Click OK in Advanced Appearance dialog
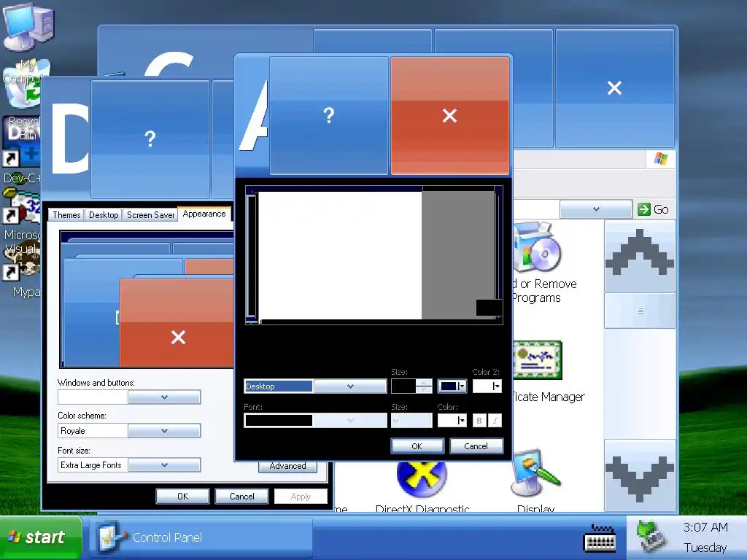The height and width of the screenshot is (560, 747). point(417,446)
